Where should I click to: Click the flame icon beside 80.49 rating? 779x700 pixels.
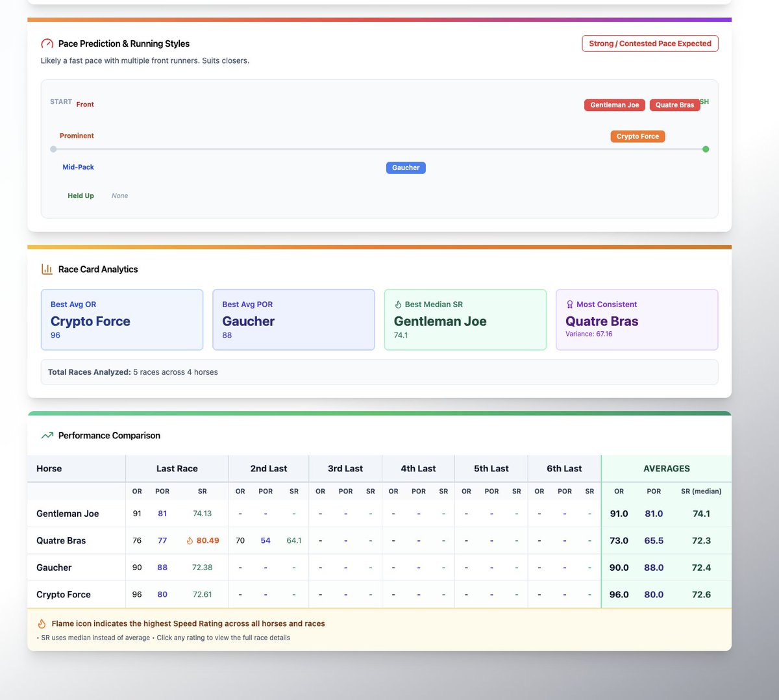point(190,540)
